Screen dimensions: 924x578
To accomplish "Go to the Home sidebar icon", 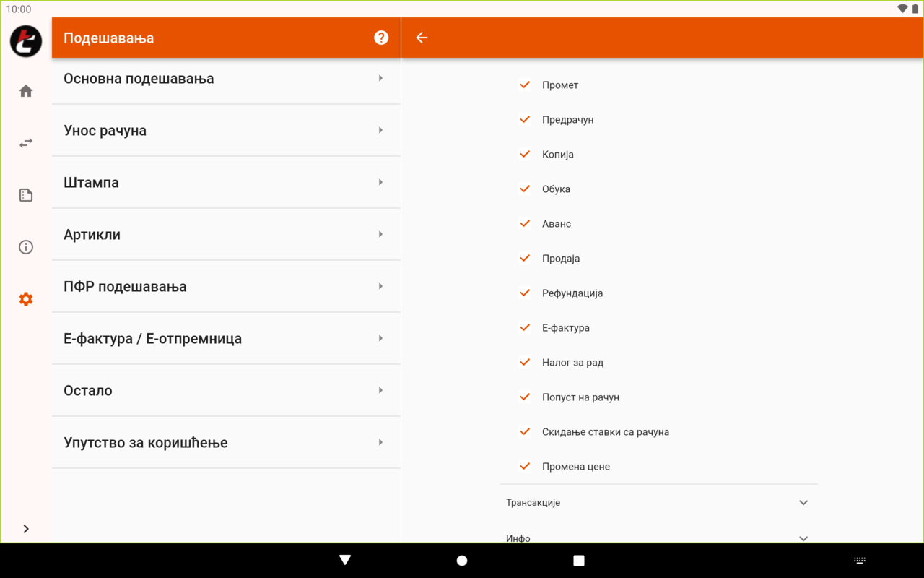I will [26, 91].
